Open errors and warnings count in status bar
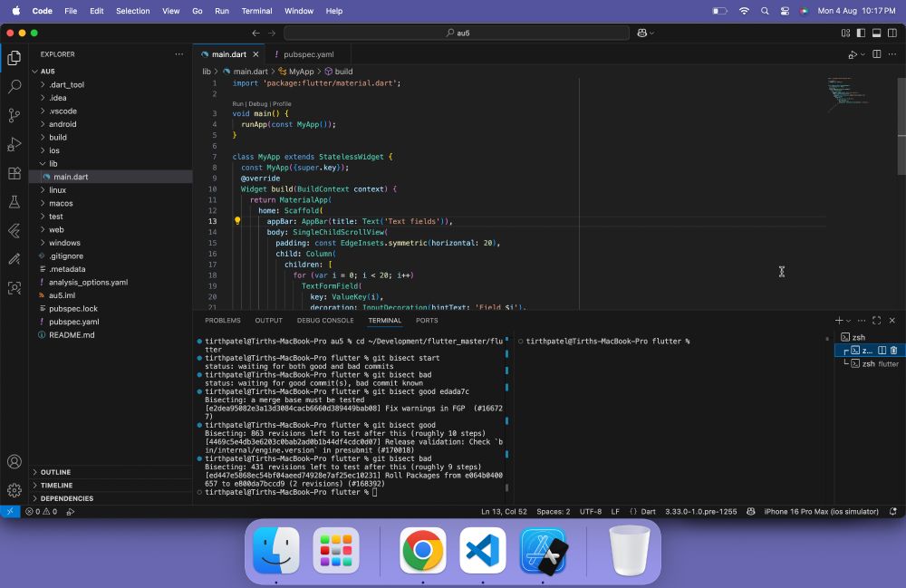The width and height of the screenshot is (906, 588). click(x=41, y=512)
